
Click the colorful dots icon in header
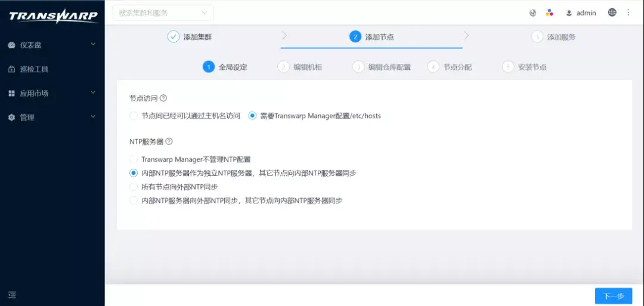pyautogui.click(x=549, y=13)
